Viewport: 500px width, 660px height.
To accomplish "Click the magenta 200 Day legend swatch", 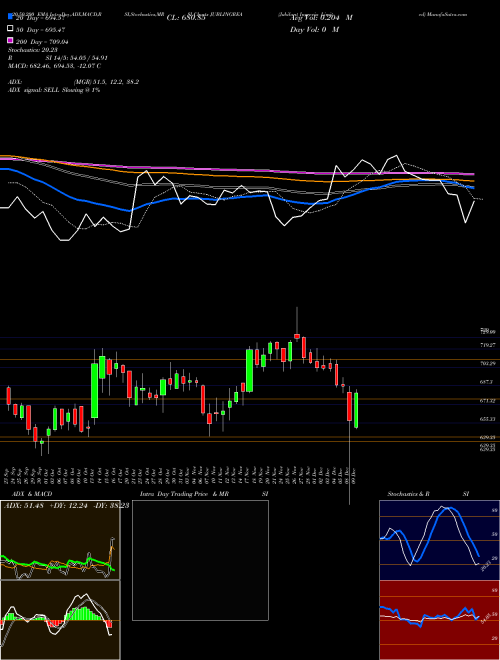I will click(x=11, y=40).
